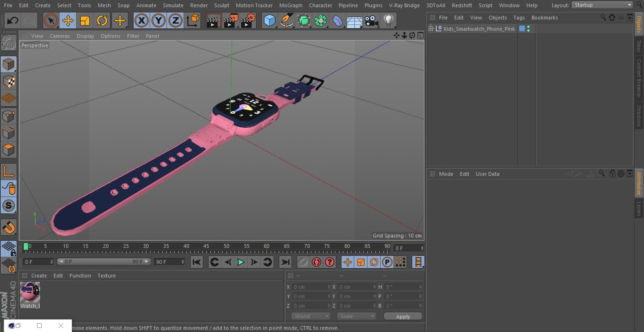
Task: Click the Undo arrow icon
Action: (x=13, y=21)
